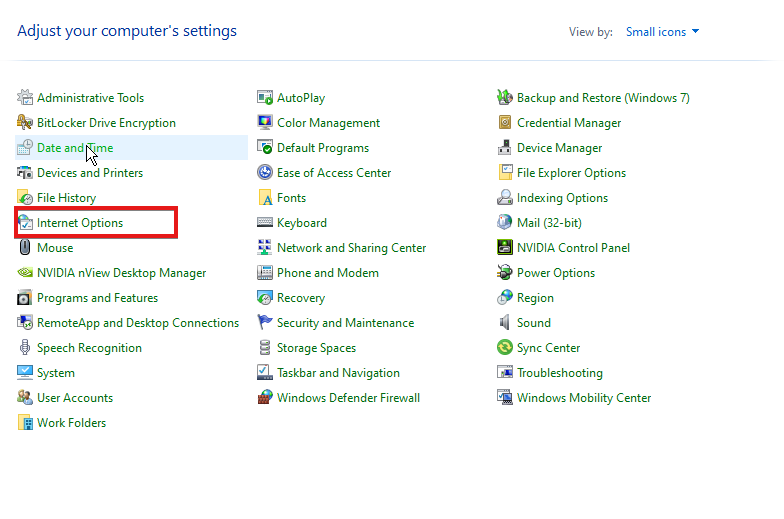
Task: Click the BitLocker Drive Encryption icon
Action: click(24, 122)
